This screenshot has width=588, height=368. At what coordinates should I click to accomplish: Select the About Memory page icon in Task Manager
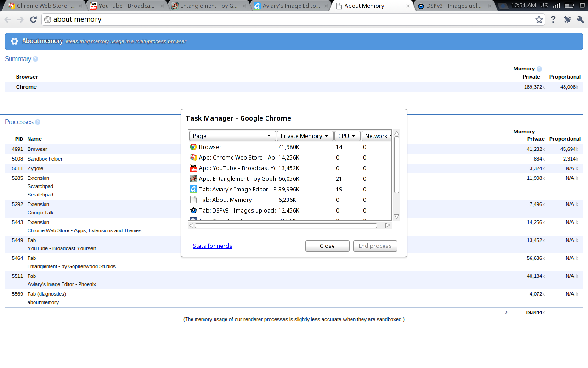pyautogui.click(x=193, y=200)
